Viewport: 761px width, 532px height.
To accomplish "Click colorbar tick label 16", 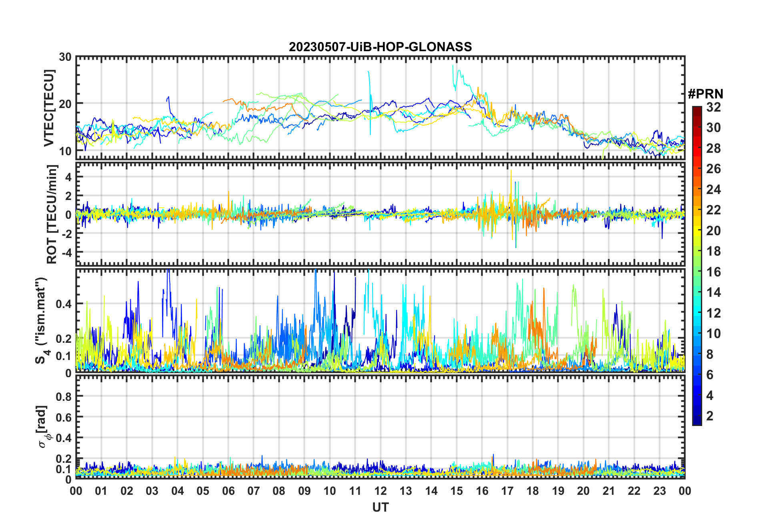I will (x=713, y=272).
